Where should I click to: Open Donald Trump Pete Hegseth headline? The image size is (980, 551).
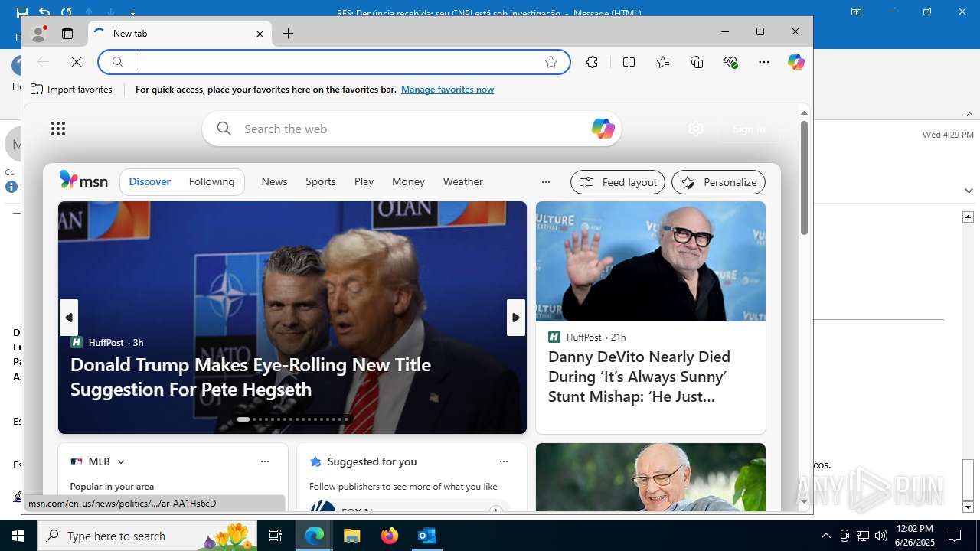250,377
